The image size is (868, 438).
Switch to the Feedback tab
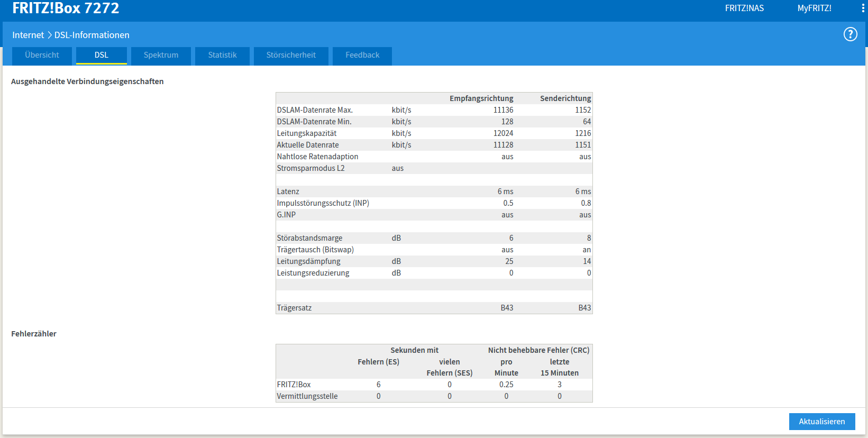pos(362,56)
